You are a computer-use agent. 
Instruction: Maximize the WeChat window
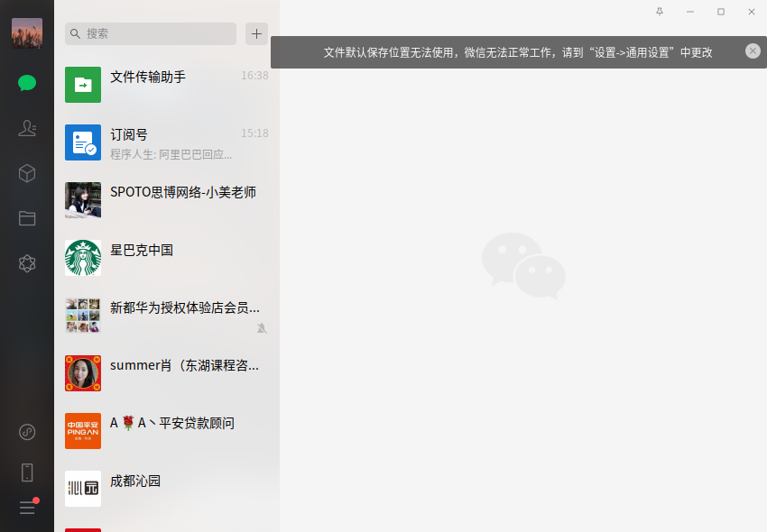coord(721,12)
